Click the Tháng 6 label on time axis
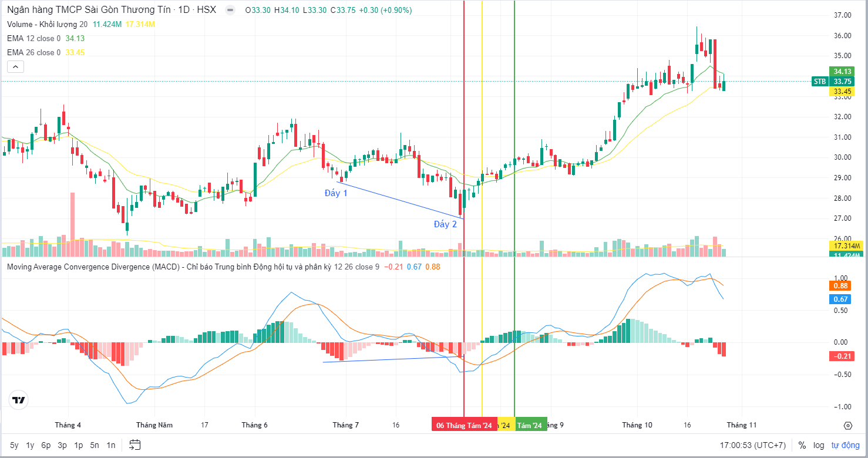The height and width of the screenshot is (458, 868). [255, 425]
